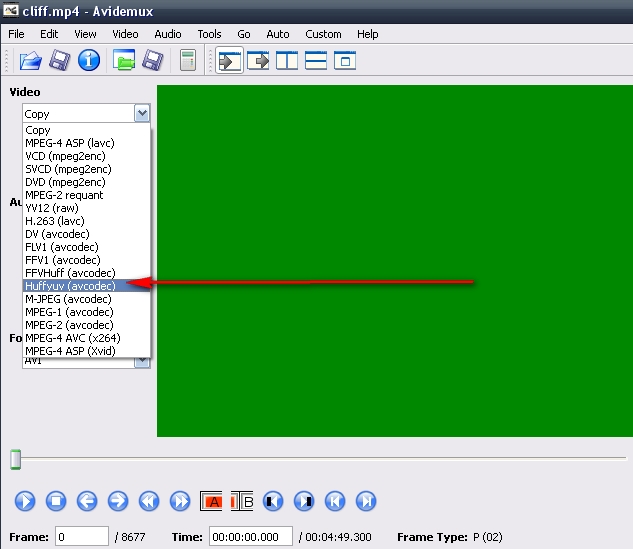Open the Auto menu

click(x=278, y=34)
